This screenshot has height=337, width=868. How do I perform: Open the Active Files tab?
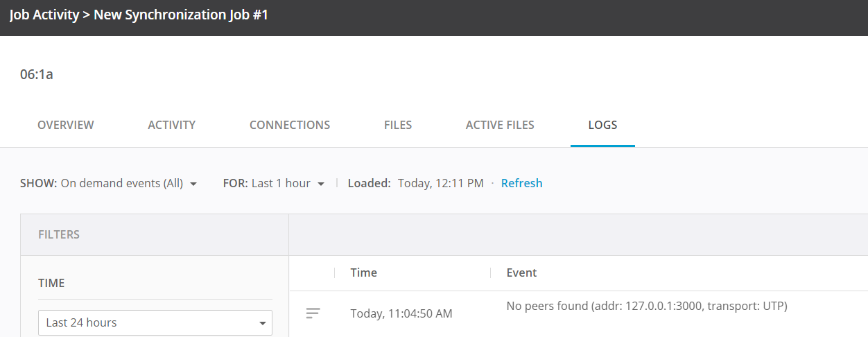click(x=500, y=125)
